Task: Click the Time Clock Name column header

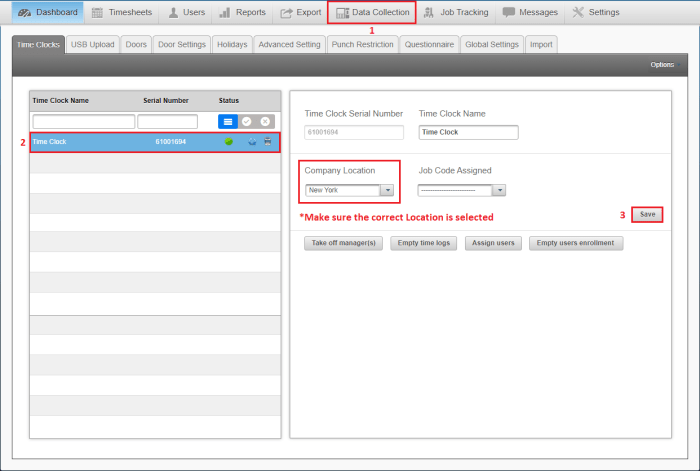Action: [61, 100]
